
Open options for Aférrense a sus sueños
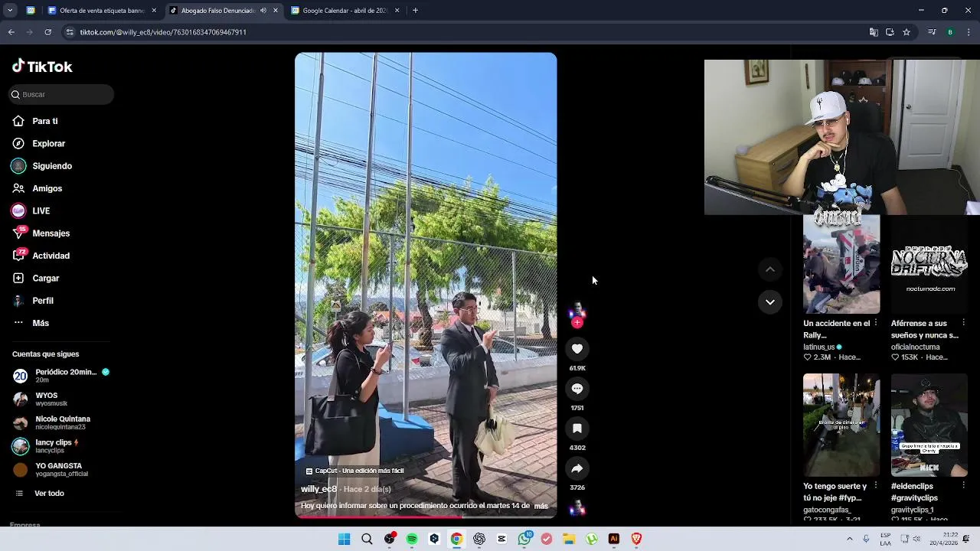964,323
